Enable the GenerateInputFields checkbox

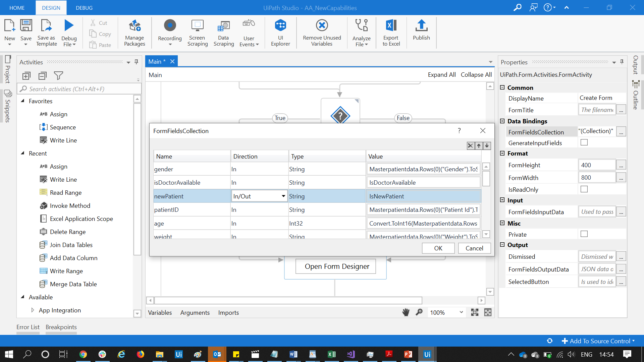tap(584, 142)
